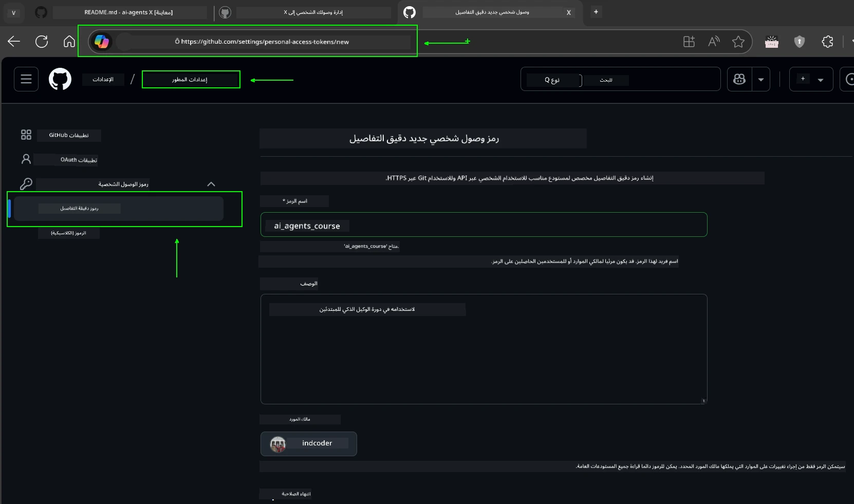Open the Copilot dropdown chevron in the header
This screenshot has width=854, height=504.
(761, 79)
